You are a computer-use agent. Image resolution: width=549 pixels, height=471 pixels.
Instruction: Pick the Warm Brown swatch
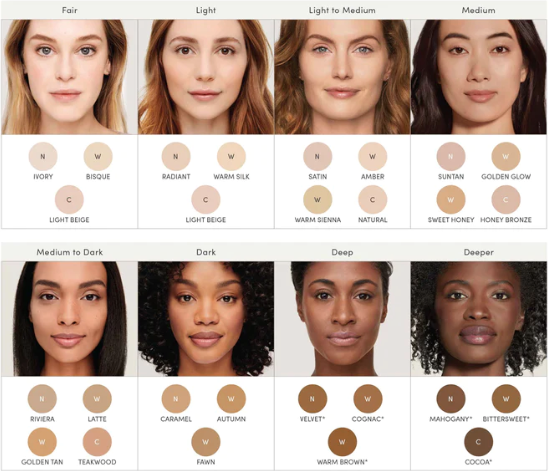[342, 442]
